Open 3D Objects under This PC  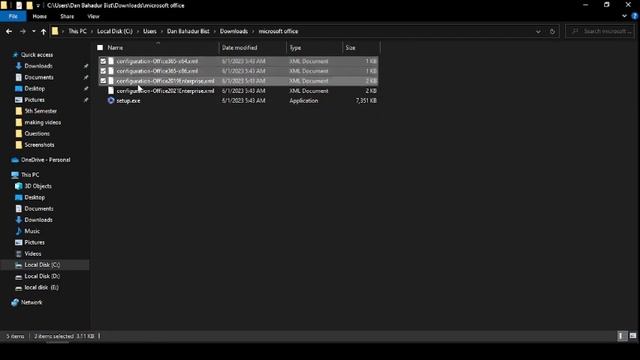pyautogui.click(x=38, y=186)
